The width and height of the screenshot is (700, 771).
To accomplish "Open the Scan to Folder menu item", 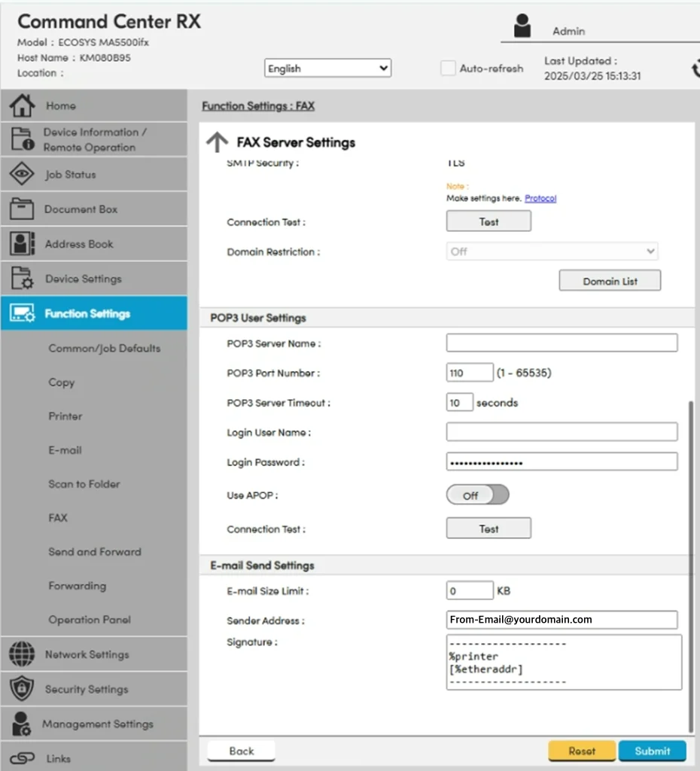I will point(84,484).
